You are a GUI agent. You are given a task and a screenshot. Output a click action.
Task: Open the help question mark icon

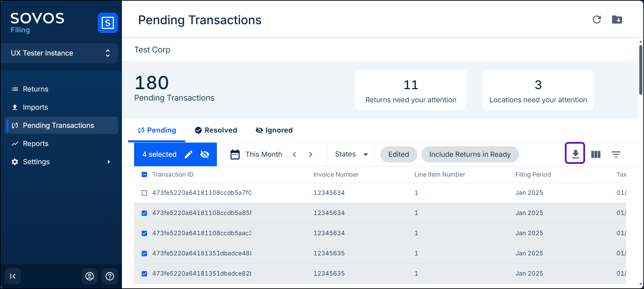tap(110, 276)
